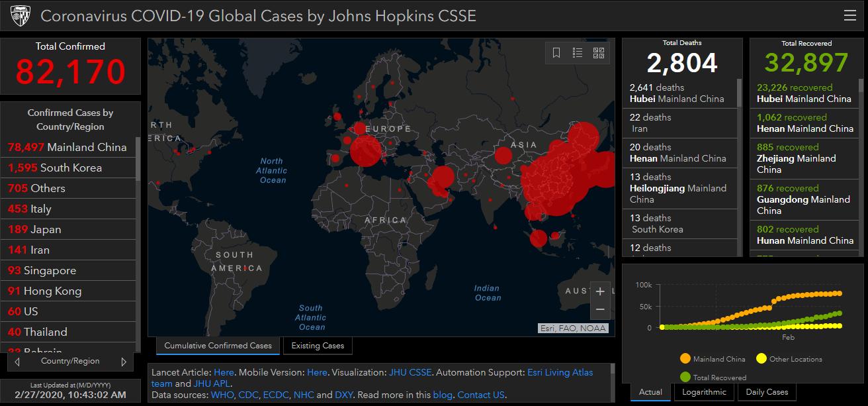This screenshot has height=406, width=868.
Task: Open the WHO data source link
Action: pos(222,395)
